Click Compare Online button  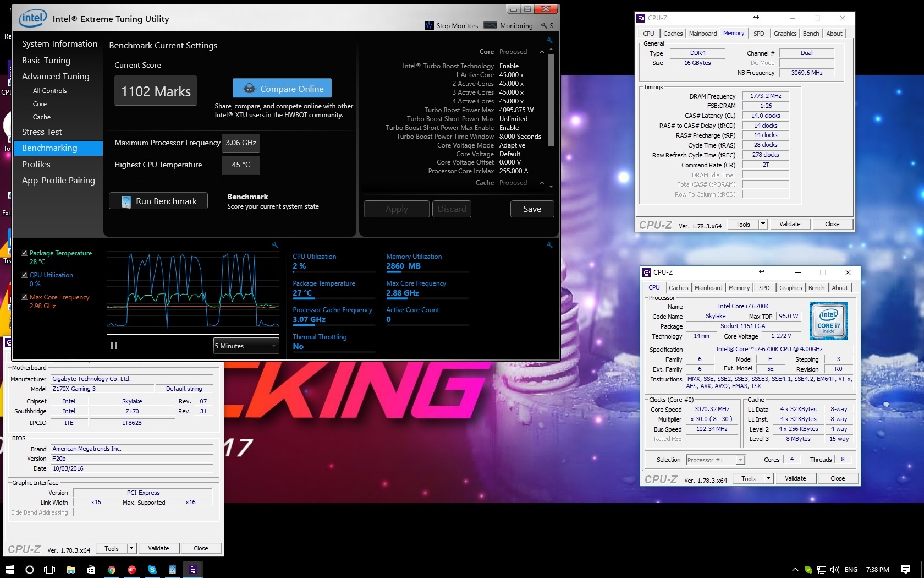[x=282, y=89]
